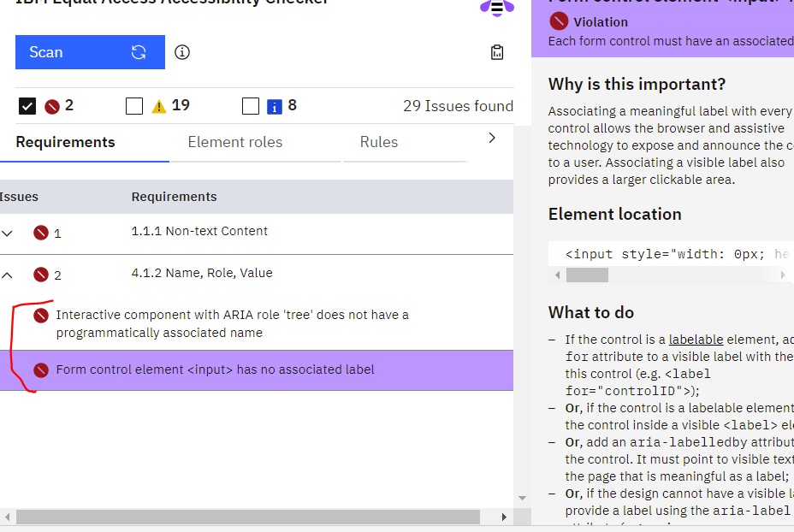Click the red violation count icon in filters
Viewport: 794px width, 532px height.
[52, 106]
